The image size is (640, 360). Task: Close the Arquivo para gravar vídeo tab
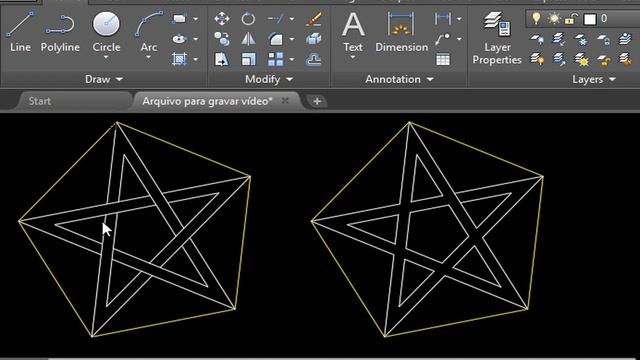(285, 100)
